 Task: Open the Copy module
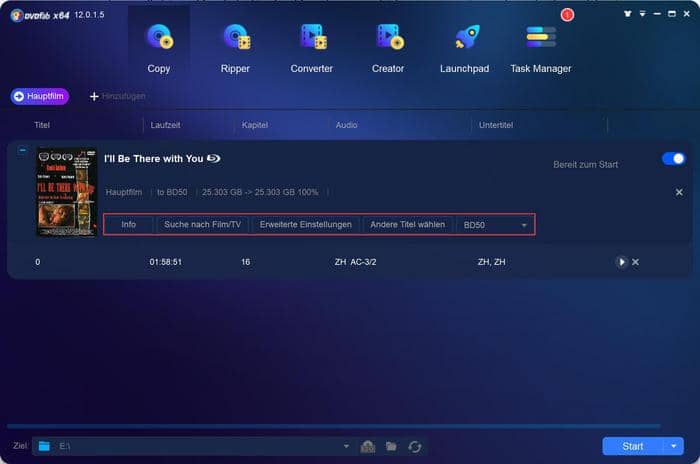(159, 48)
